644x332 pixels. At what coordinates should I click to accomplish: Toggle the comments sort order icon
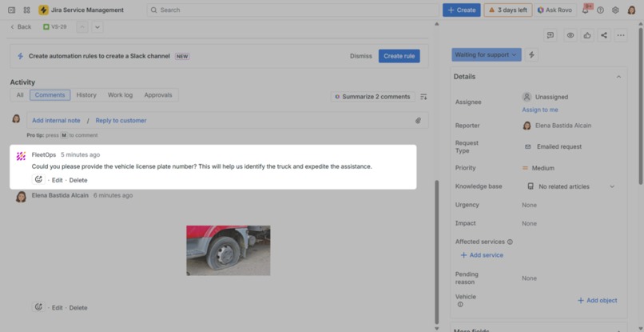click(x=423, y=97)
